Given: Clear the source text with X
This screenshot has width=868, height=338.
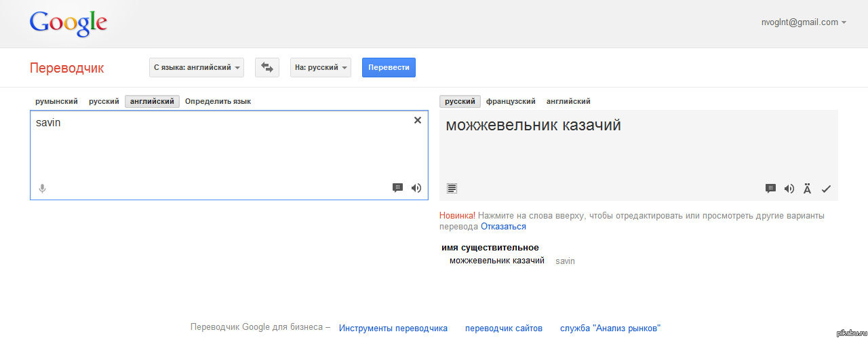Looking at the screenshot, I should (x=418, y=120).
